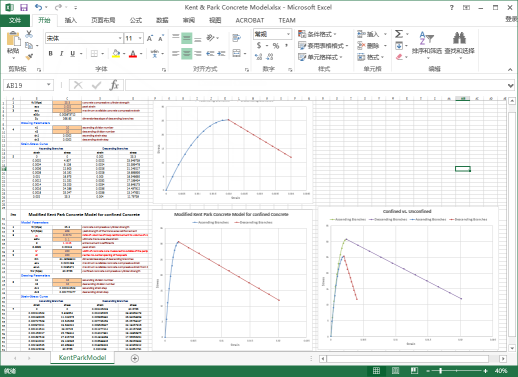
Task: Click the Undo arrow icon
Action: 38,7
